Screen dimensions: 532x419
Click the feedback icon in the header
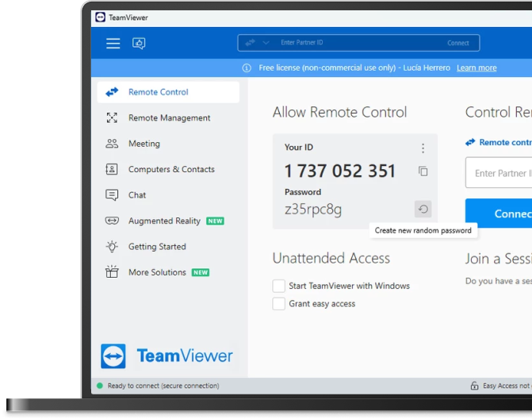(x=139, y=44)
